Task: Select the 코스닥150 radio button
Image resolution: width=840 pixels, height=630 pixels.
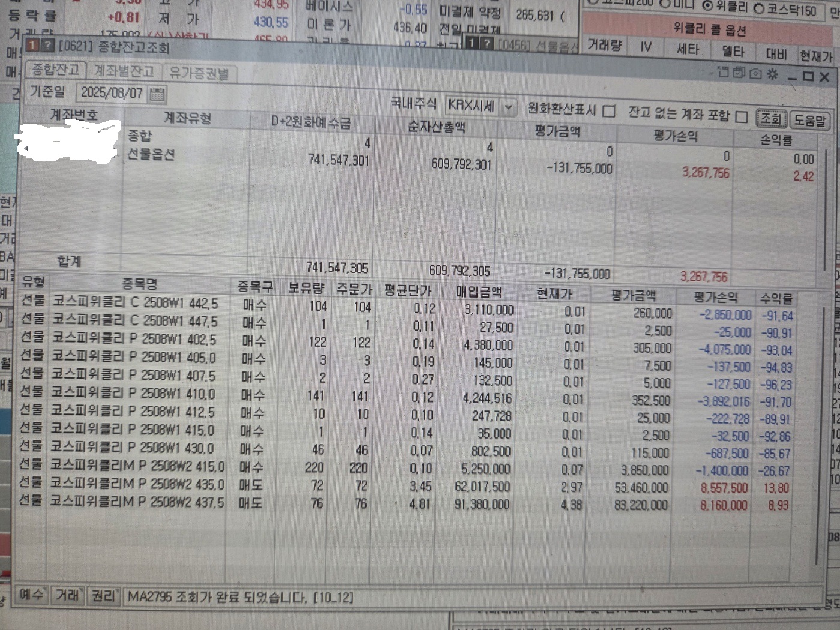Action: tap(759, 9)
